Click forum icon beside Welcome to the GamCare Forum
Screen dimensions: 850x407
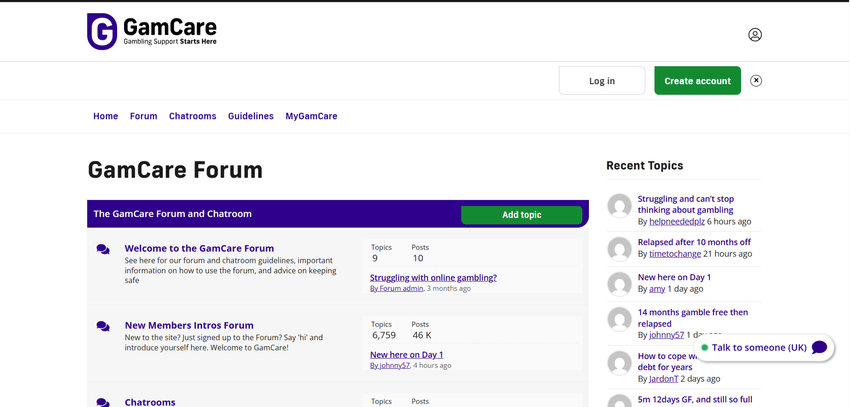click(103, 249)
